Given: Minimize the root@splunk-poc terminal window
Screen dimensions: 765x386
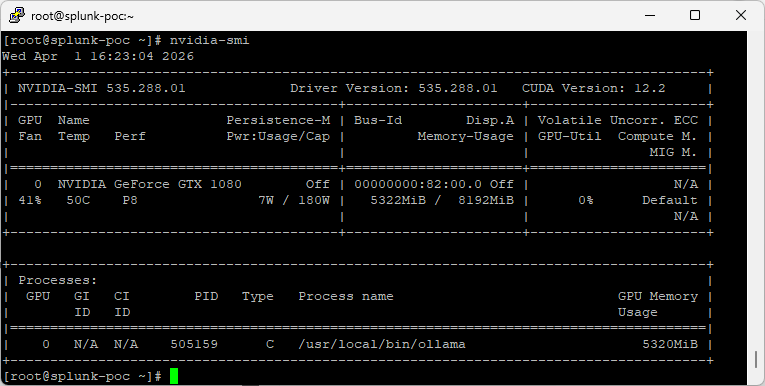Looking at the screenshot, I should (650, 15).
